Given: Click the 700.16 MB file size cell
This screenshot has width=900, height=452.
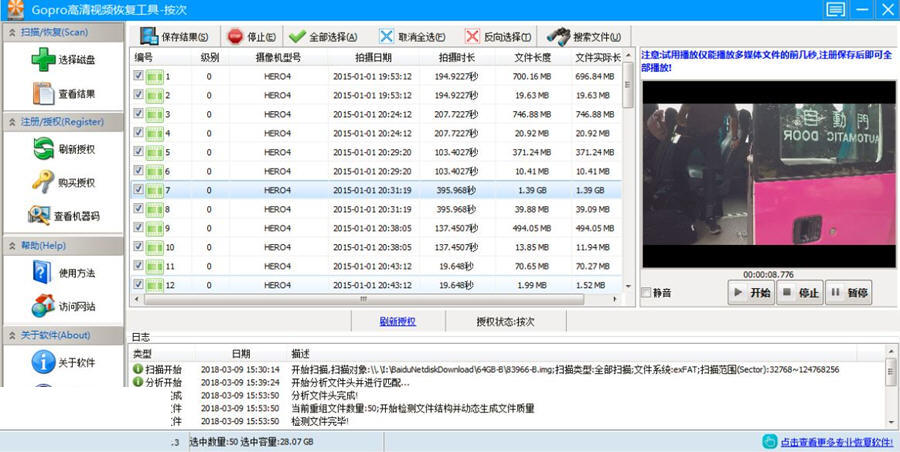Looking at the screenshot, I should pyautogui.click(x=533, y=76).
